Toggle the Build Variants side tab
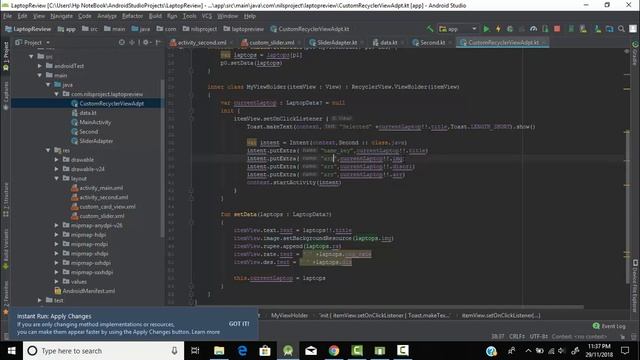 6,249
